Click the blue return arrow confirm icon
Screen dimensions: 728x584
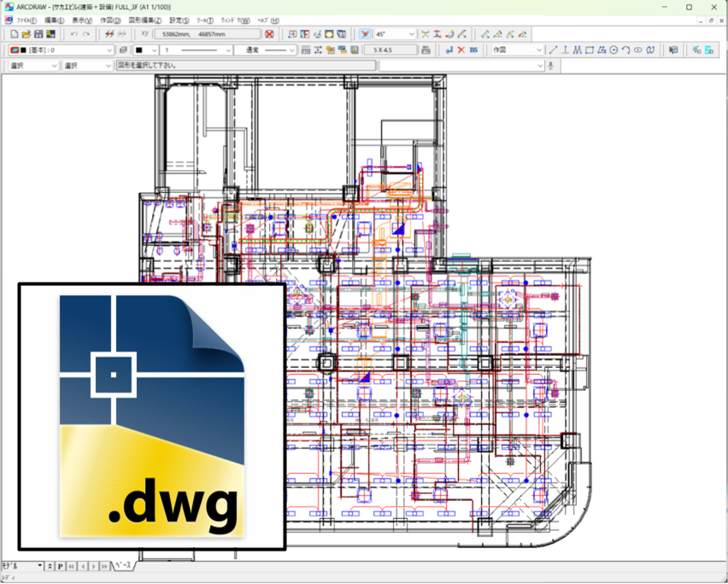(449, 50)
